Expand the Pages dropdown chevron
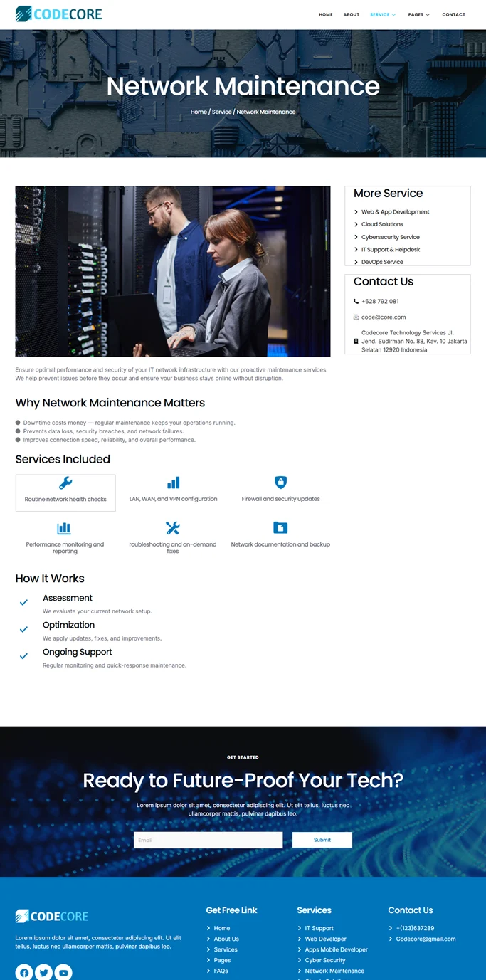The height and width of the screenshot is (980, 486). tap(428, 14)
